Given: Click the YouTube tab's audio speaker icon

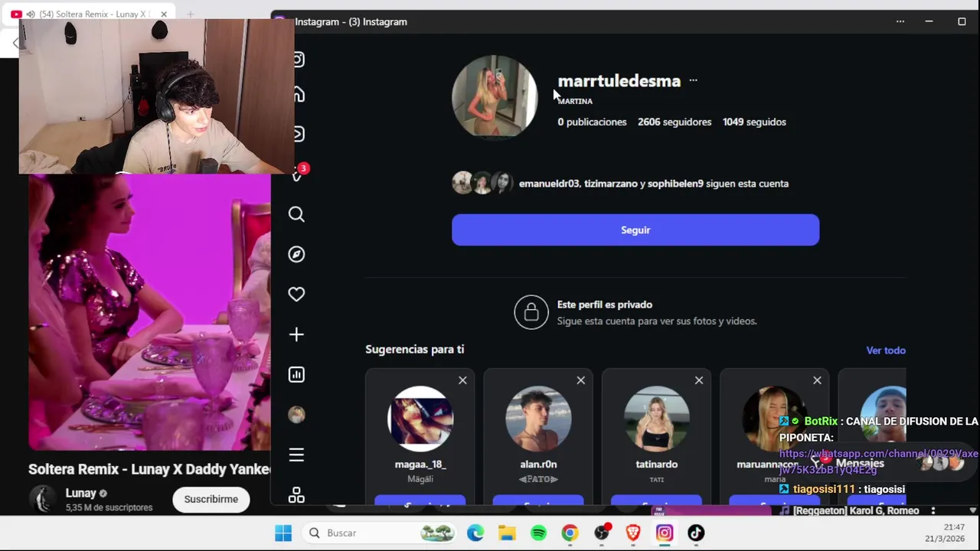Looking at the screenshot, I should 30,15.
